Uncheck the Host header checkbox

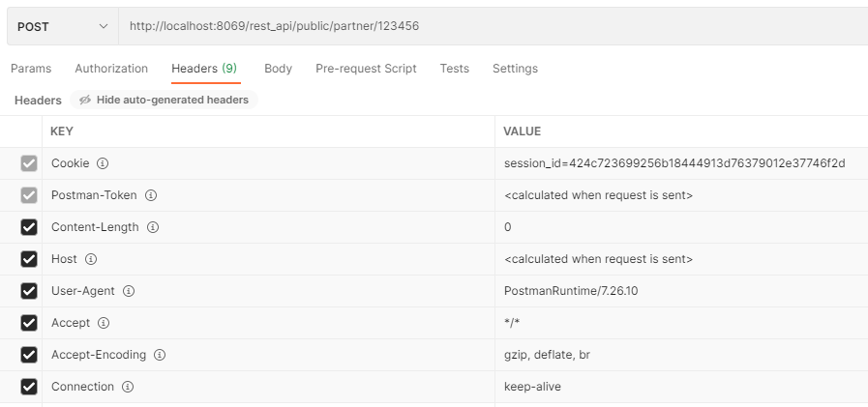(x=29, y=259)
